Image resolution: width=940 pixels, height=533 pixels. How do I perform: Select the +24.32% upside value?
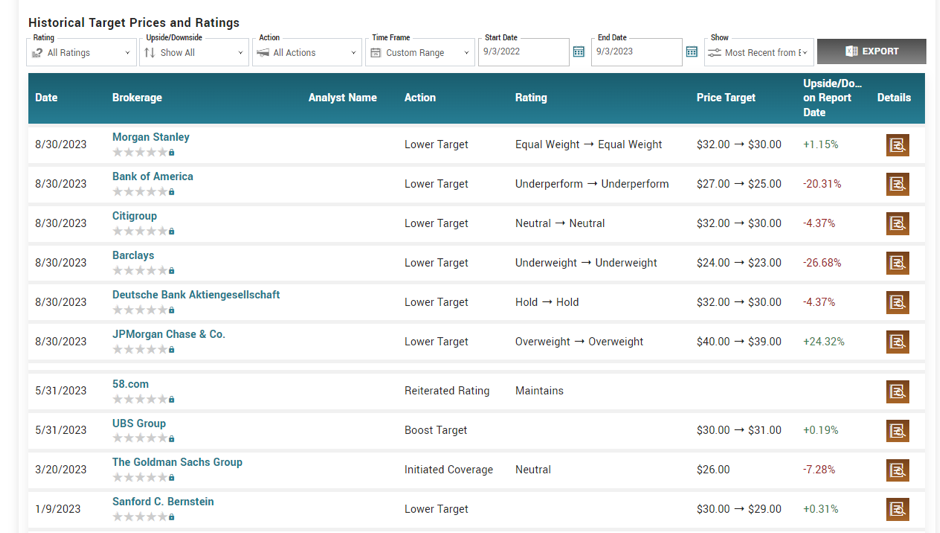point(824,342)
